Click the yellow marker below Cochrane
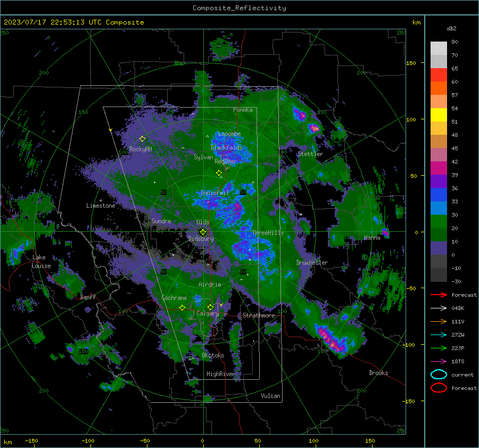479x448 pixels. tap(183, 308)
